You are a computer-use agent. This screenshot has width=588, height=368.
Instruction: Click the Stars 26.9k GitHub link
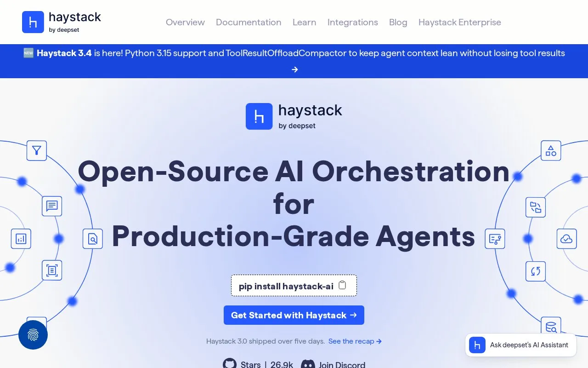click(x=258, y=365)
